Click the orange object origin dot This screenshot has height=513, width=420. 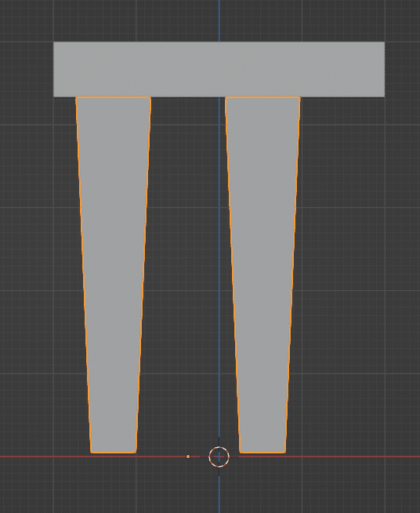tap(188, 457)
